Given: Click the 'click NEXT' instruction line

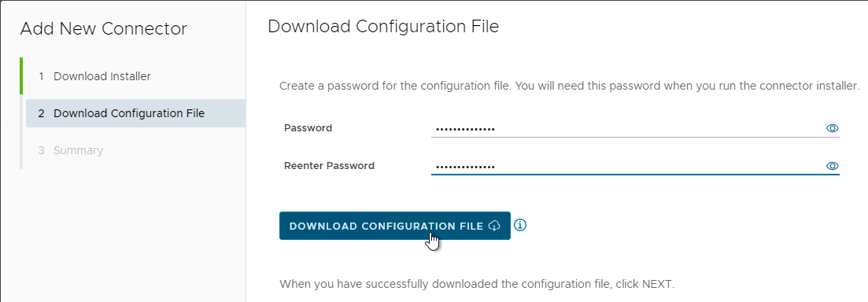Looking at the screenshot, I should click(x=477, y=284).
